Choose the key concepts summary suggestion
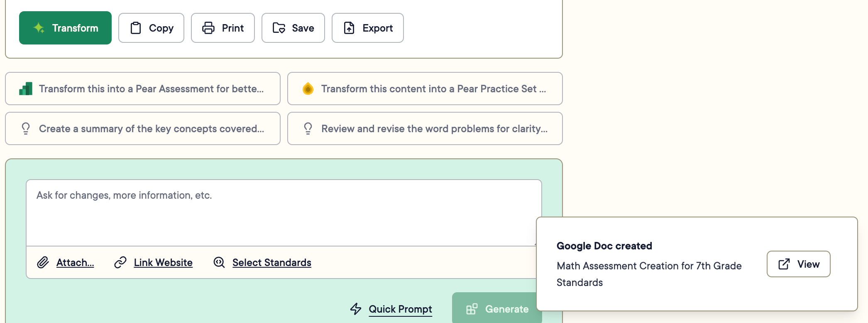 click(143, 128)
